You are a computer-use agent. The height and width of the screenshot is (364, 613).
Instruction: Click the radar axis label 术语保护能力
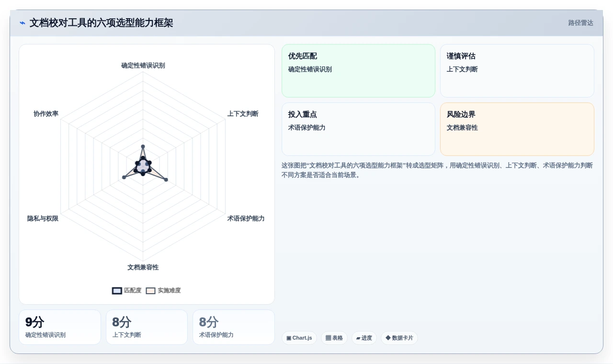(x=246, y=219)
